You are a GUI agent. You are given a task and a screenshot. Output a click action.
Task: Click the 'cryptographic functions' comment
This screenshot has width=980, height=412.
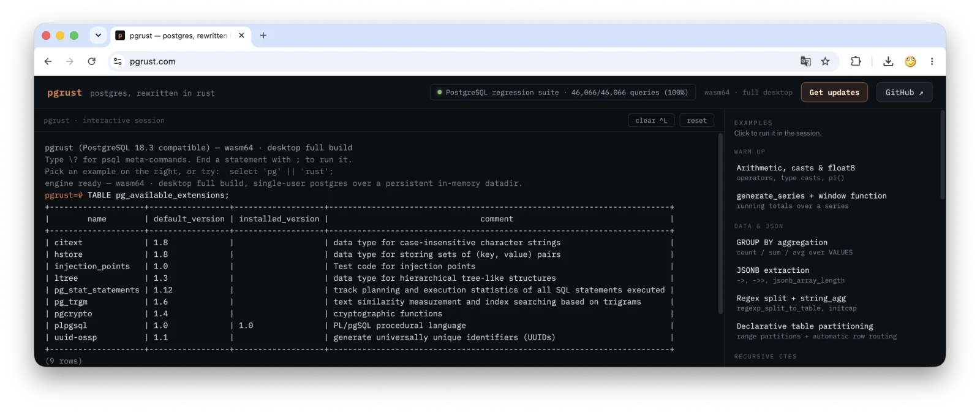388,314
